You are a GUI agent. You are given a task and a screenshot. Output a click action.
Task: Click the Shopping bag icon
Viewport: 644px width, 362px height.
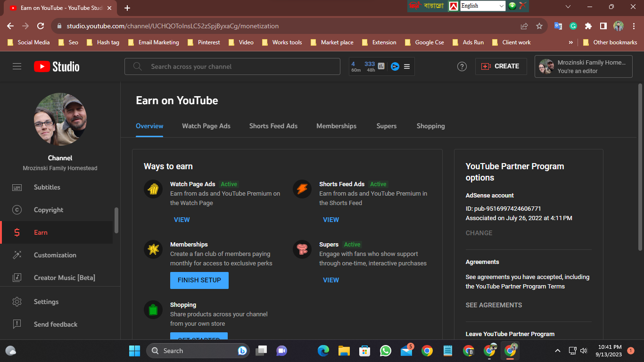(153, 310)
